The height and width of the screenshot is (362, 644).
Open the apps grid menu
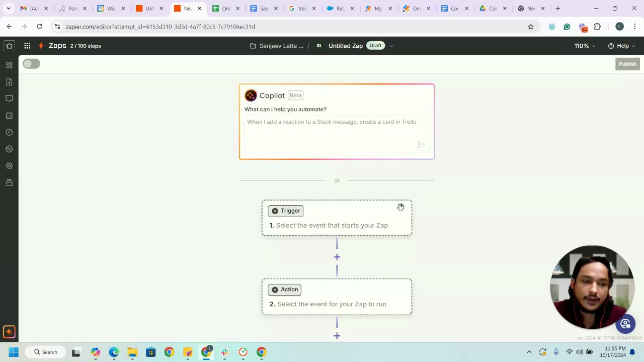(x=27, y=46)
